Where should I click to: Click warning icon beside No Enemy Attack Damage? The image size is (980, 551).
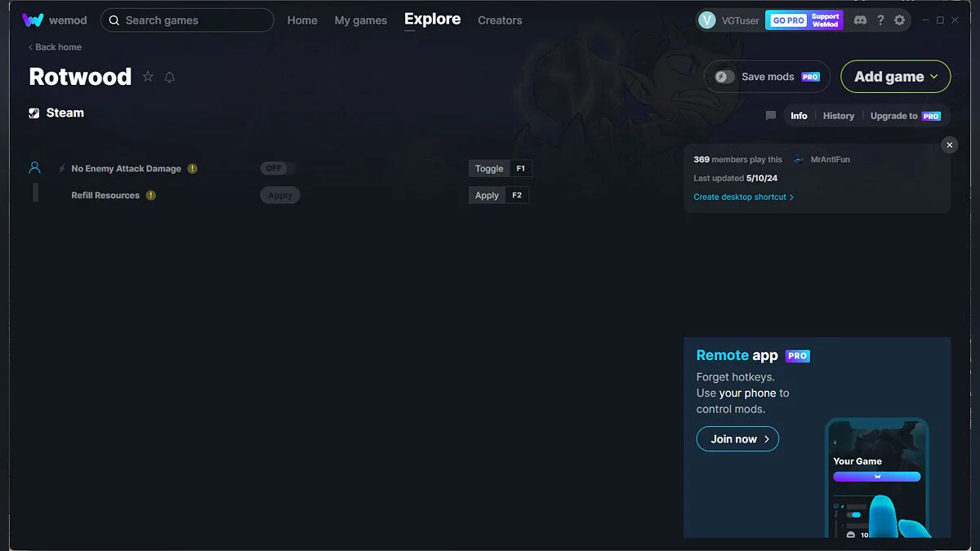(x=193, y=169)
